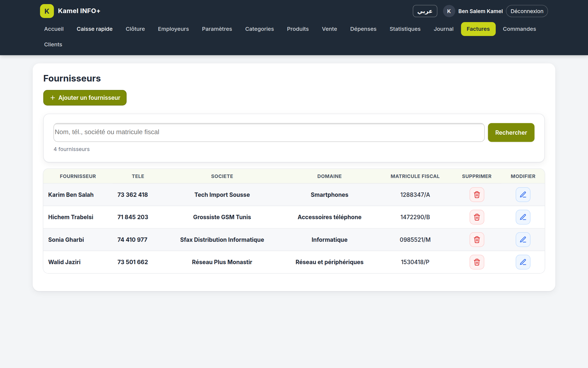This screenshot has height=368, width=588.
Task: Click the MATRICULE FISCAL column header
Action: (415, 176)
